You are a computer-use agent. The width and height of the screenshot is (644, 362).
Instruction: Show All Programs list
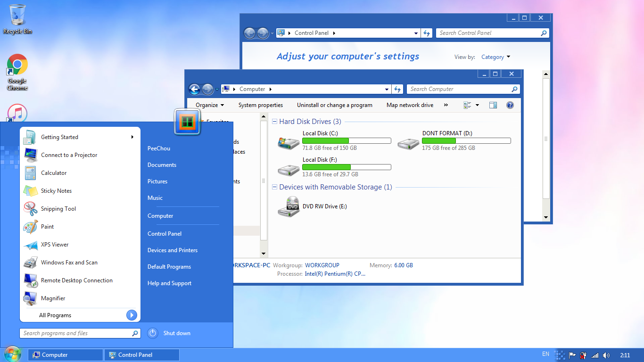coord(80,315)
